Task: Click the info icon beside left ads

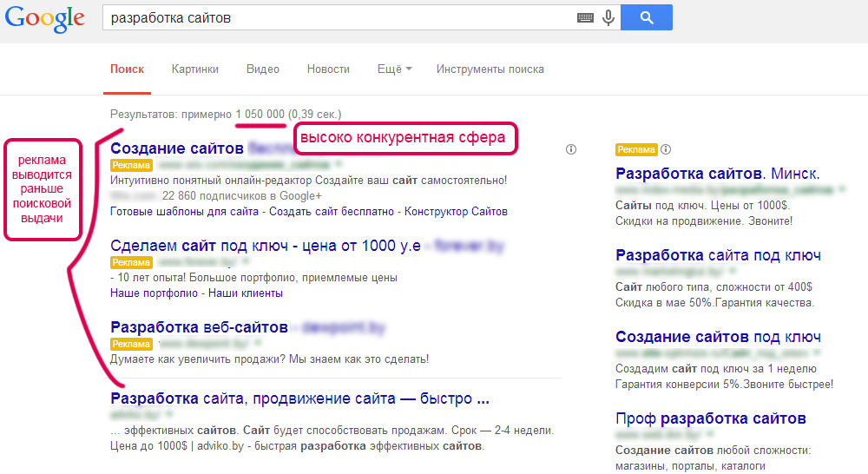Action: click(571, 149)
